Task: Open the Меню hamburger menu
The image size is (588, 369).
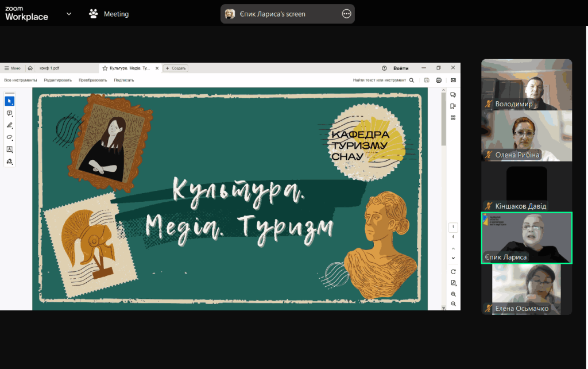Action: [12, 68]
